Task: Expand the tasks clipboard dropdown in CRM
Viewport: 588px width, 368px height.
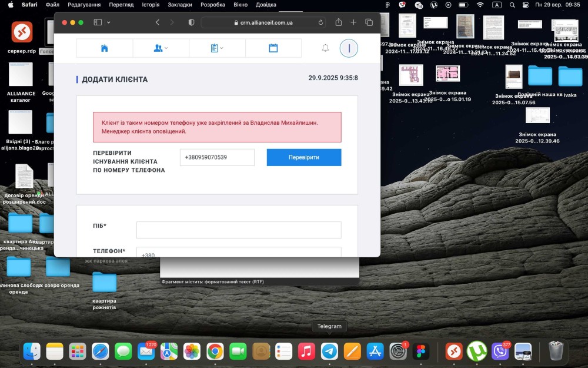Action: click(x=217, y=48)
